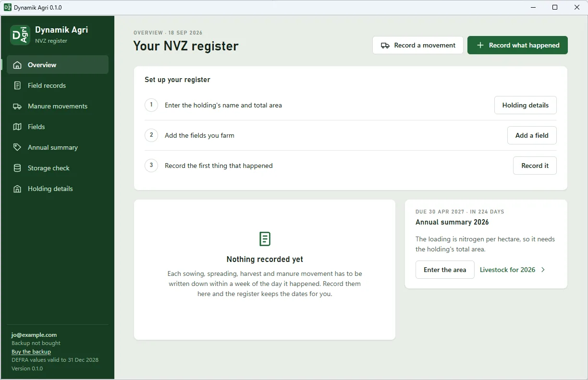
Task: Minimize the Dynamik Agri window
Action: point(533,7)
